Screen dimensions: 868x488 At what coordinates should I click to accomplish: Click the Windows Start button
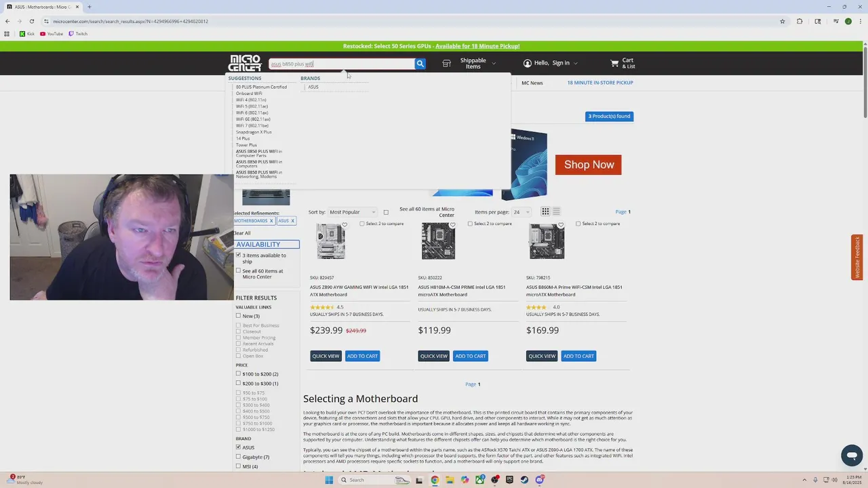pos(329,480)
